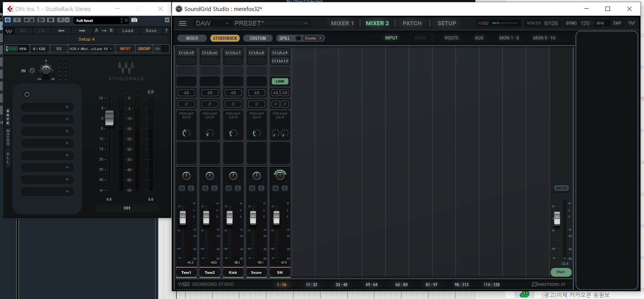The width and height of the screenshot is (644, 299).
Task: Open the IOX-1 Mic/Line 10 input dropdown
Action: 91,49
